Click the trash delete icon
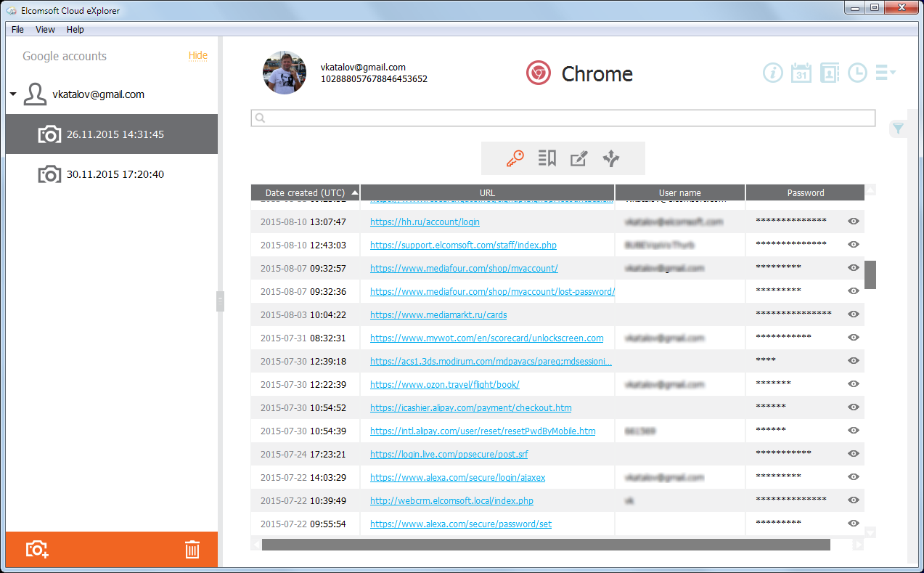The width and height of the screenshot is (924, 573). point(192,549)
